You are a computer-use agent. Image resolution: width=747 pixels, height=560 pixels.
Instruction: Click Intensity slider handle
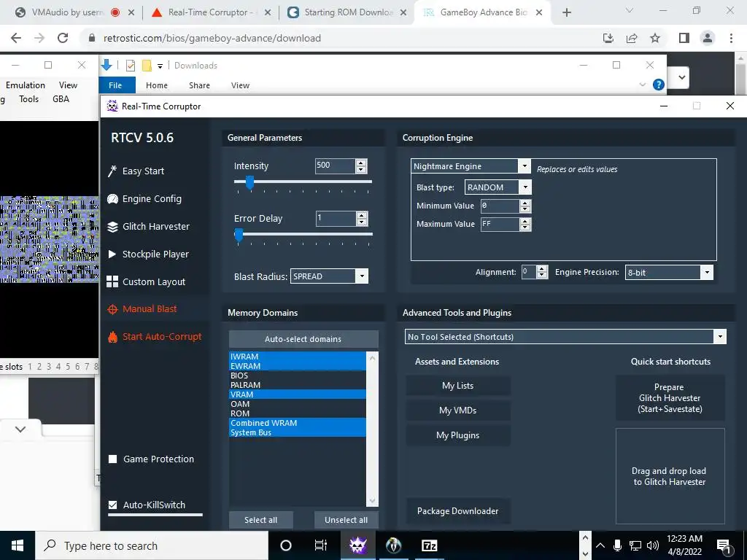(x=249, y=182)
